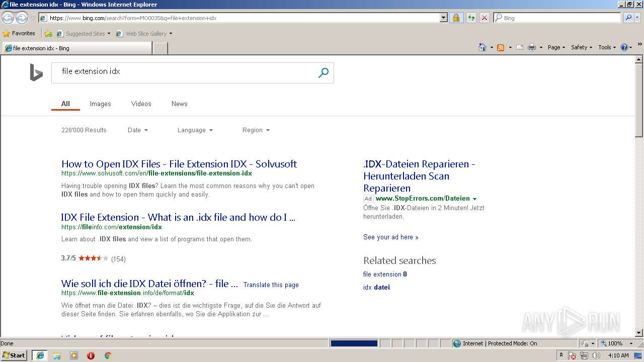The height and width of the screenshot is (362, 644).
Task: Open the Page menu
Action: pos(556,47)
